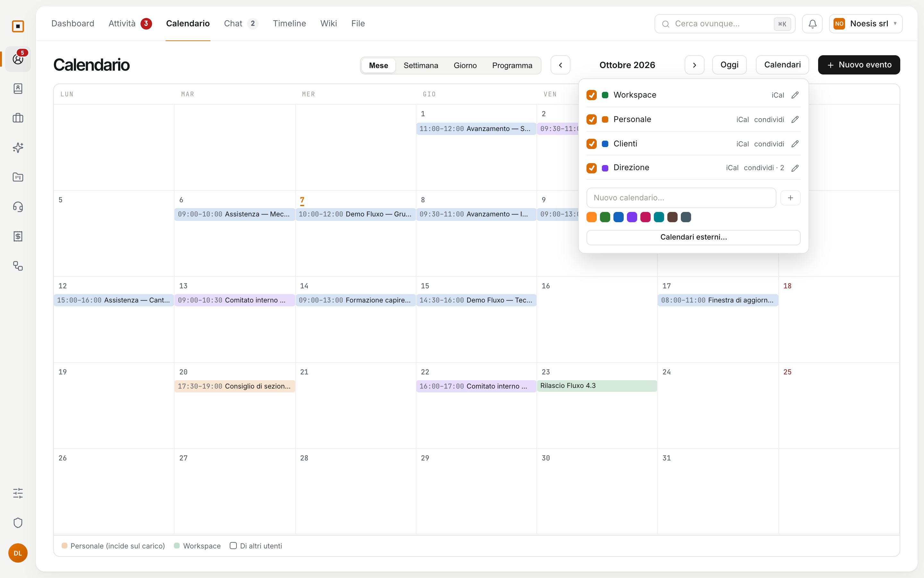Click condividi link for Clienti

pyautogui.click(x=769, y=144)
